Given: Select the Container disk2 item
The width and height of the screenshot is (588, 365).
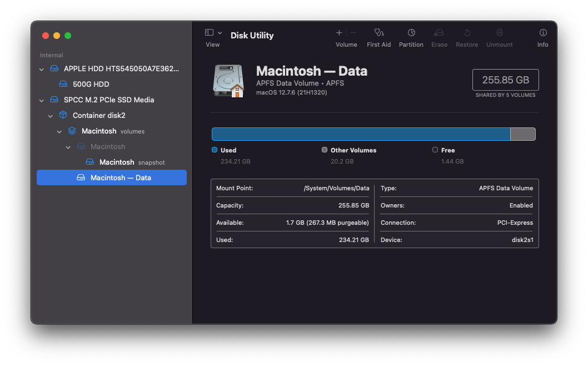Looking at the screenshot, I should pyautogui.click(x=99, y=116).
